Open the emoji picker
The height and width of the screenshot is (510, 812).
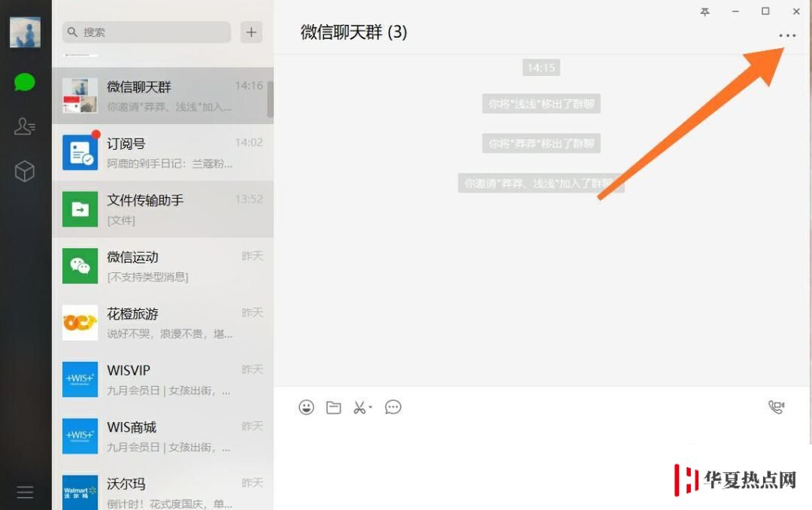pyautogui.click(x=306, y=408)
